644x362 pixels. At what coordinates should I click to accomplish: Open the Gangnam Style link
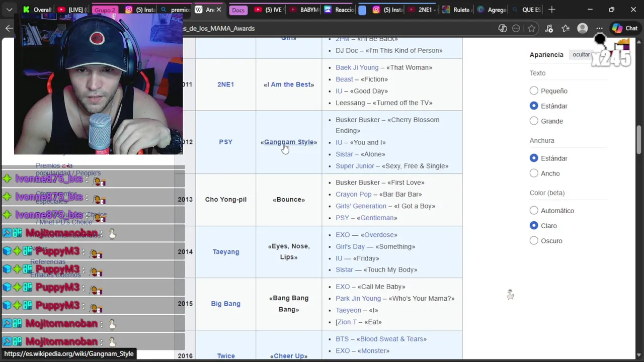[289, 142]
